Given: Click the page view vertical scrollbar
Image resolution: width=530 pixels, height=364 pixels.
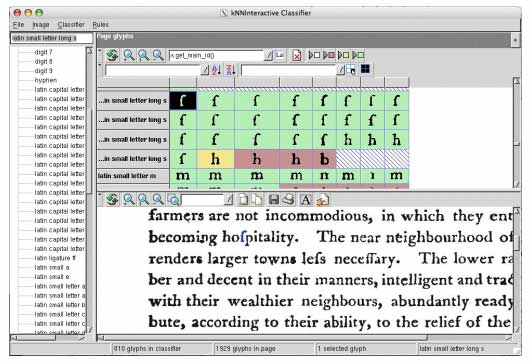Looking at the screenshot, I should tap(516, 270).
